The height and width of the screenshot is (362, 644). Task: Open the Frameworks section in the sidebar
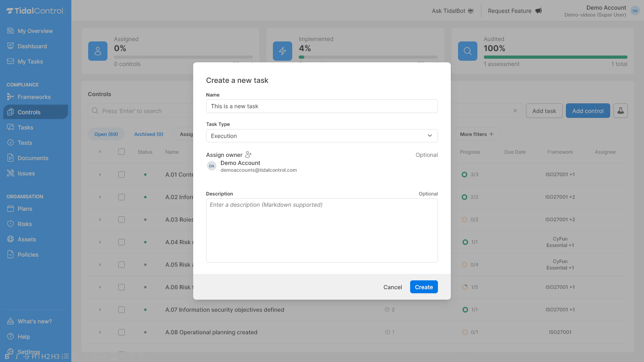point(34,97)
